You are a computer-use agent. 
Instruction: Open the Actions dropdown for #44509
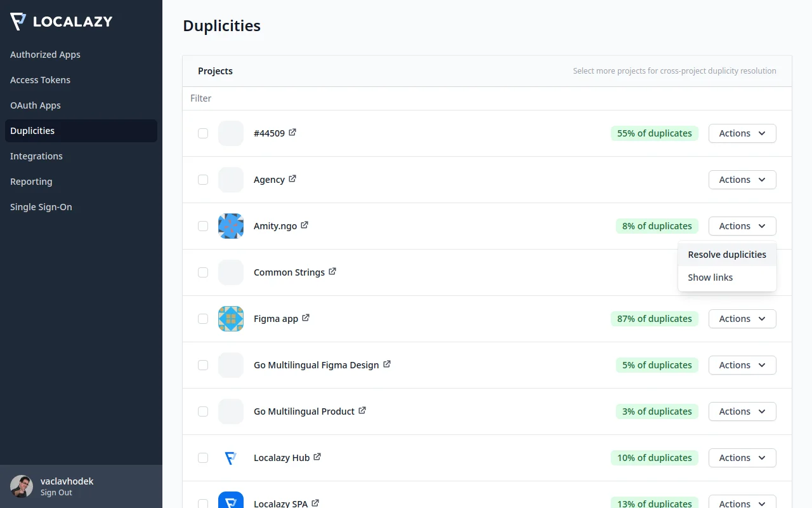click(x=742, y=133)
